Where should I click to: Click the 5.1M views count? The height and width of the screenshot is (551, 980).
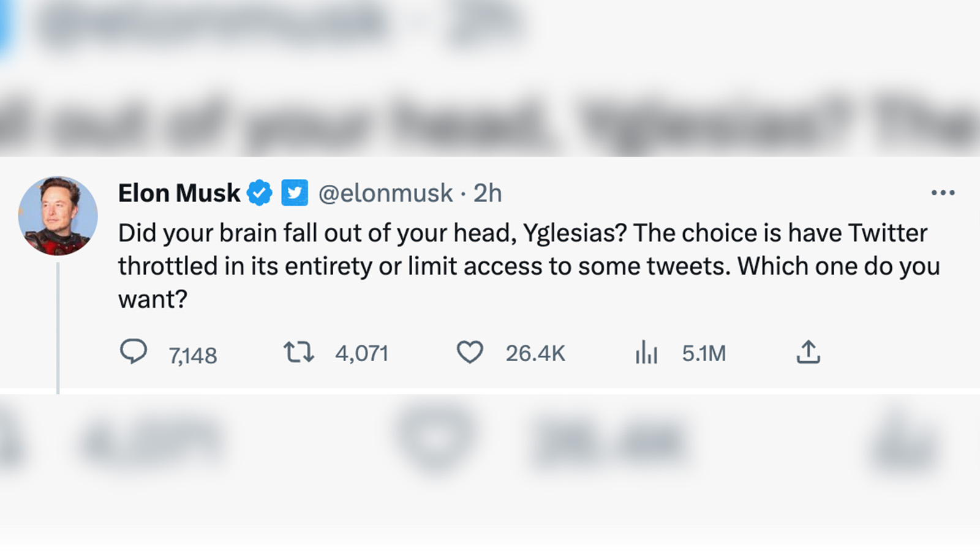704,353
